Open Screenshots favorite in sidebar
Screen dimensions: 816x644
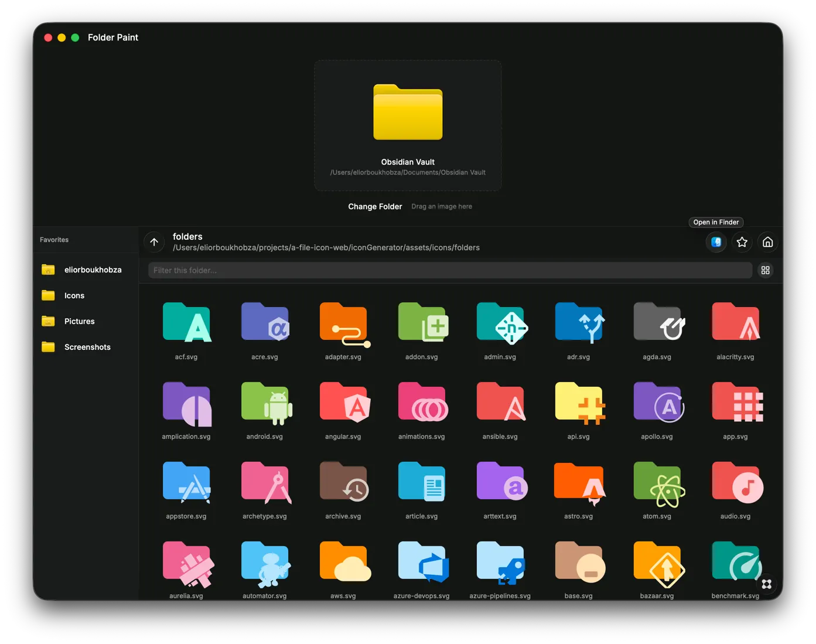(86, 347)
